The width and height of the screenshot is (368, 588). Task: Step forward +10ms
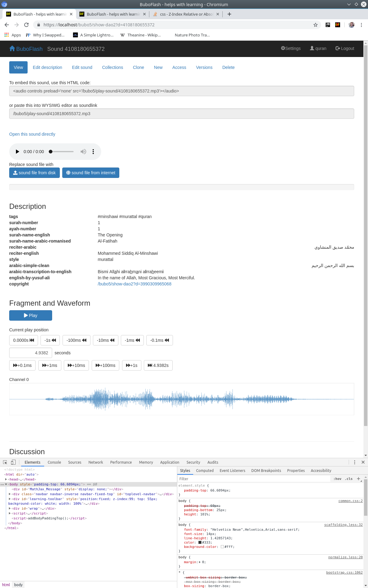click(x=76, y=365)
